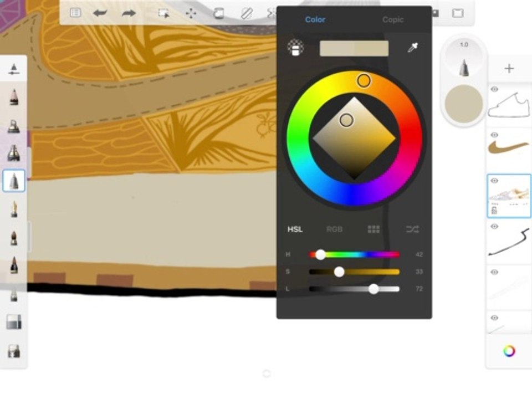
Task: Tap the beige color puck
Action: [x=464, y=104]
